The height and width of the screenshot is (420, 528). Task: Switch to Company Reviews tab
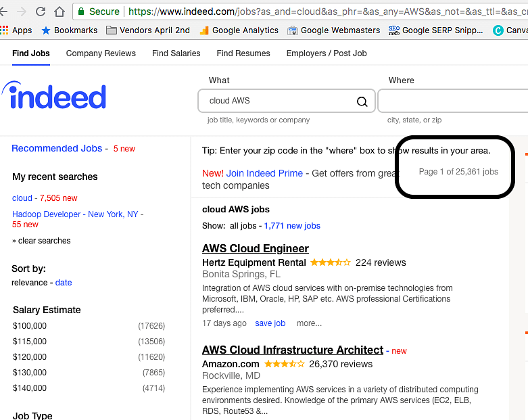coord(101,53)
